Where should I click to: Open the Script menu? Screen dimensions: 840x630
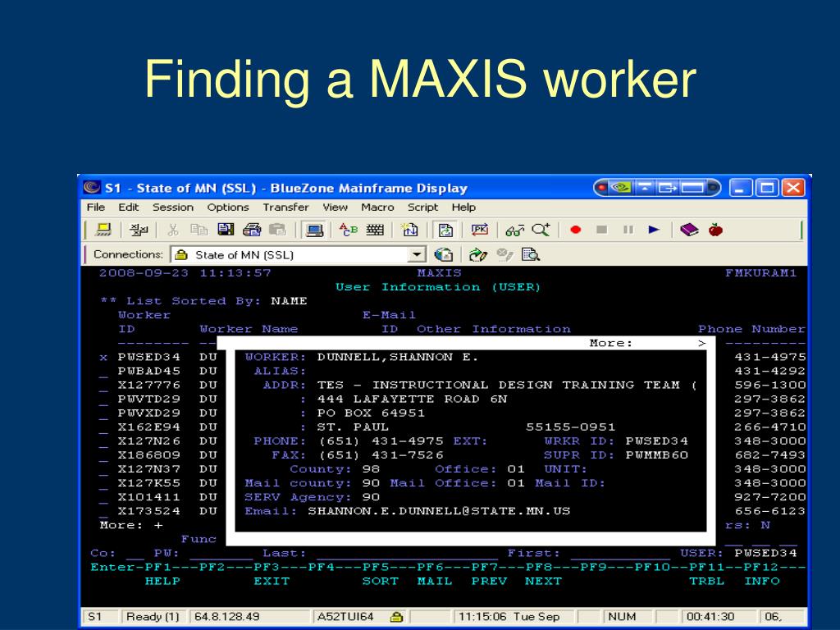(422, 208)
